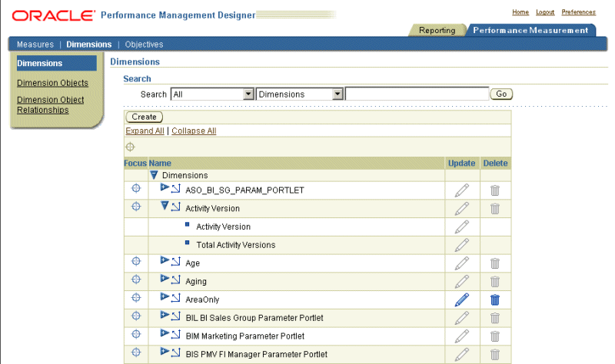Click the update pencil for ASO_BI_SG_PARAM_PORTLET

point(462,190)
